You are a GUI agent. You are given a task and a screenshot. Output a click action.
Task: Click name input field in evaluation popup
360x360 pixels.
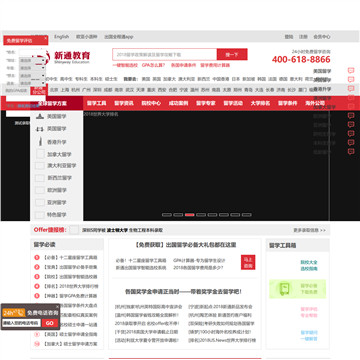point(32,52)
